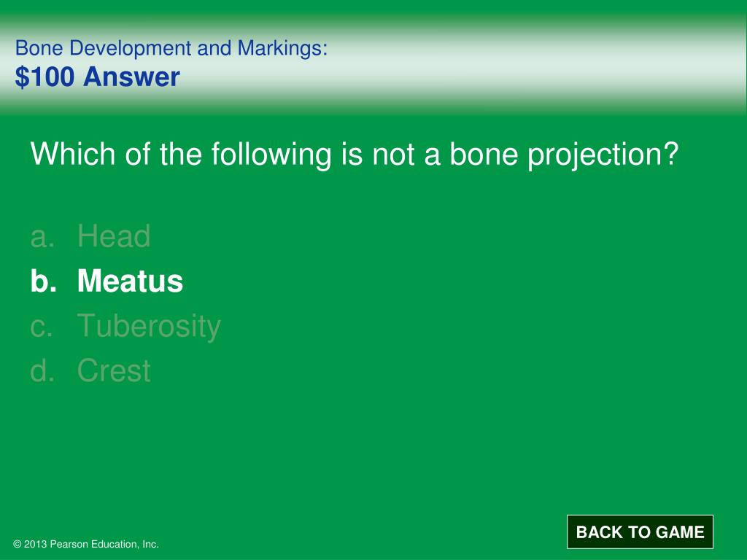The height and width of the screenshot is (560, 747).
Task: Click the faded letter d. marker
Action: click(x=42, y=370)
